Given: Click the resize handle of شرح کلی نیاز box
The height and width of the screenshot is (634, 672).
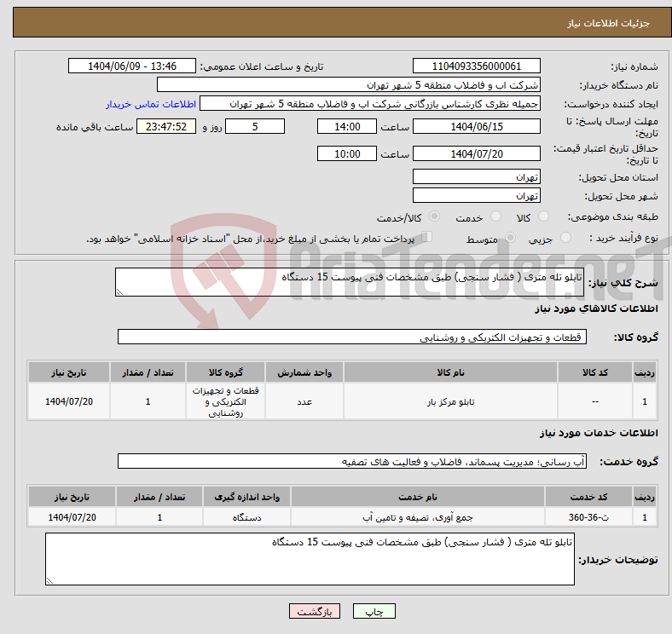Looking at the screenshot, I should coord(119,292).
